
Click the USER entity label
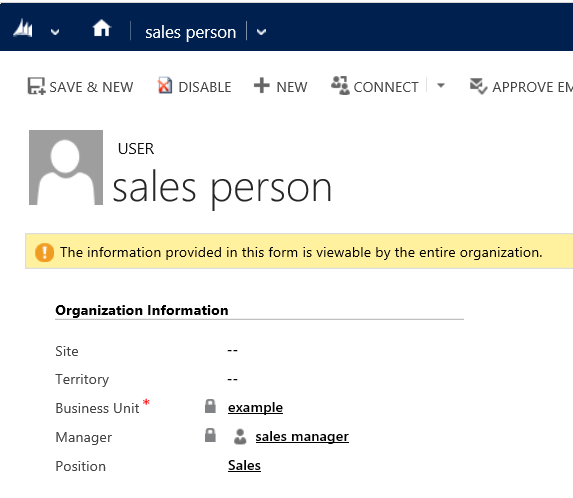coord(136,149)
